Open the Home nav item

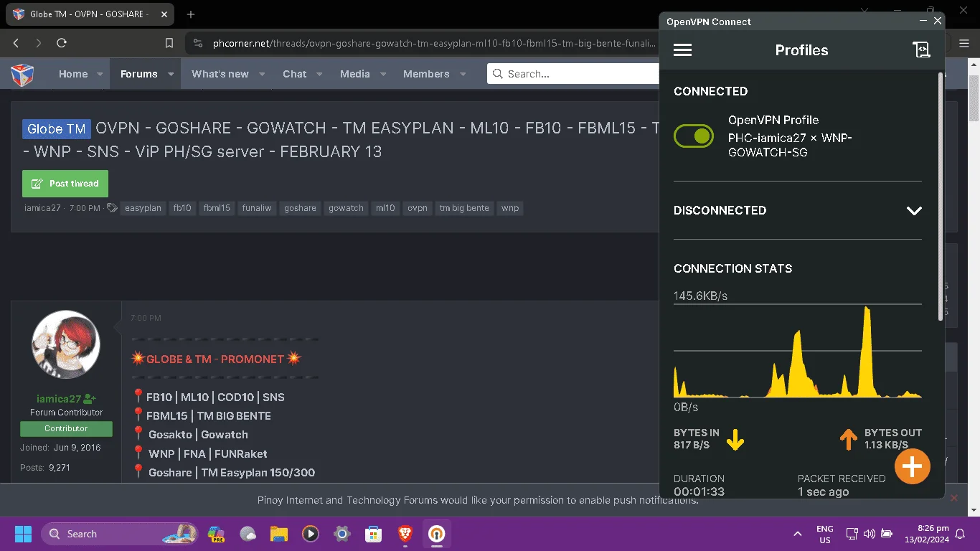[x=73, y=74]
